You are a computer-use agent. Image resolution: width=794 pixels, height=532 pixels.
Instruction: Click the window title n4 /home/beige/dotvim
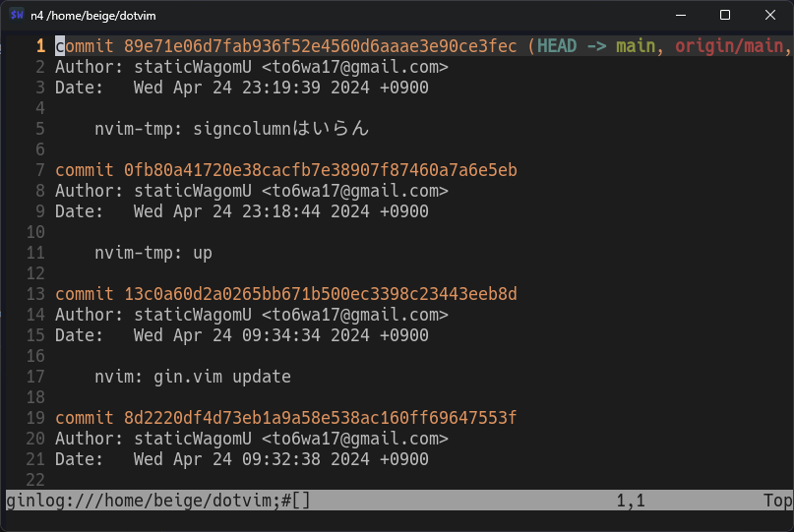(93, 16)
